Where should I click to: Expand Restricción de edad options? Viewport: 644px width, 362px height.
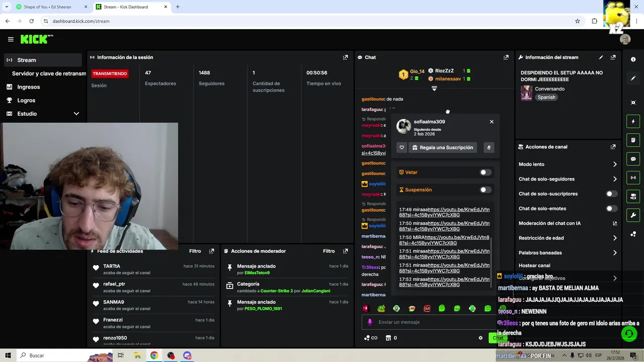click(x=615, y=238)
